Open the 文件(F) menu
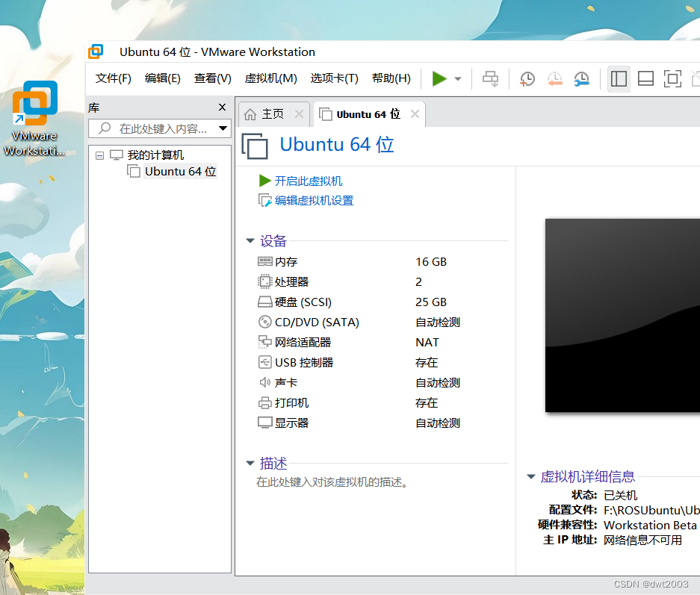 pos(114,78)
